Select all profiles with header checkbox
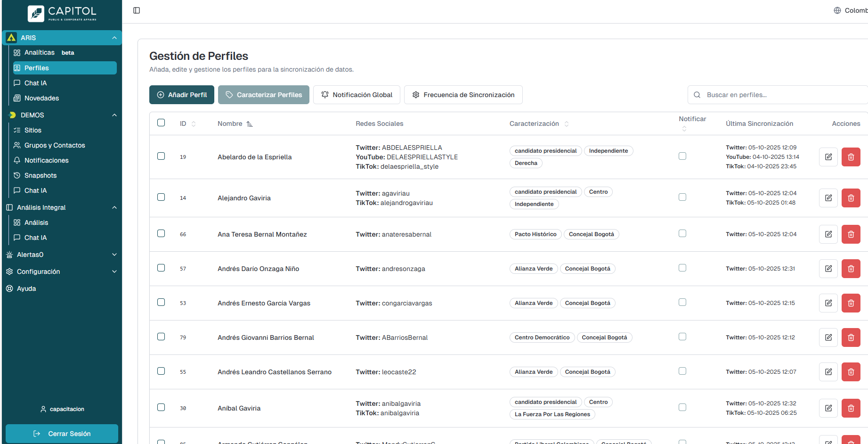This screenshot has width=868, height=444. (161, 123)
